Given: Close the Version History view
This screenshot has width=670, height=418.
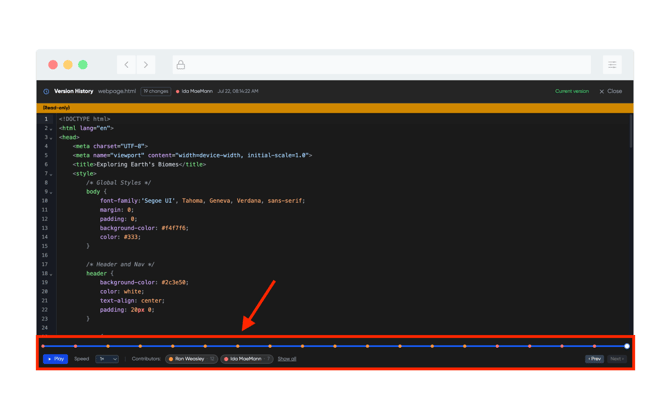Looking at the screenshot, I should click(611, 91).
